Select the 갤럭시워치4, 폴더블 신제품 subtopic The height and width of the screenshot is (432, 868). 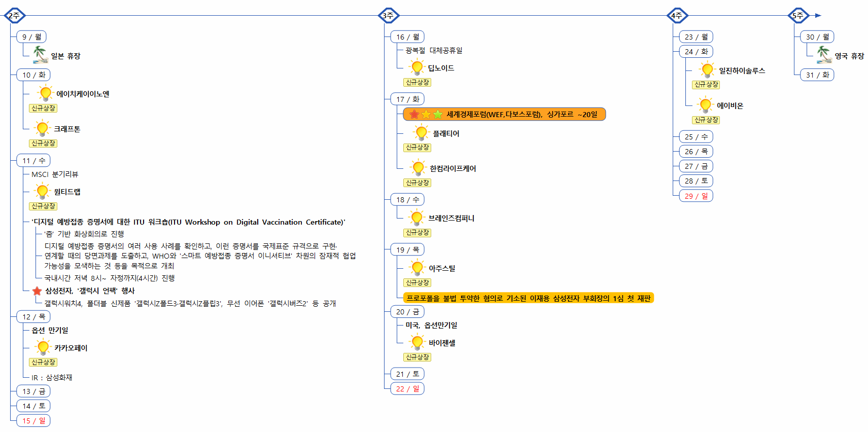[190, 303]
